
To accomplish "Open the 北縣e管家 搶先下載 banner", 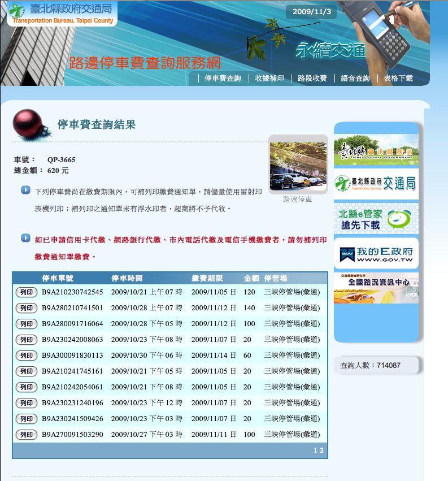I will [x=376, y=218].
